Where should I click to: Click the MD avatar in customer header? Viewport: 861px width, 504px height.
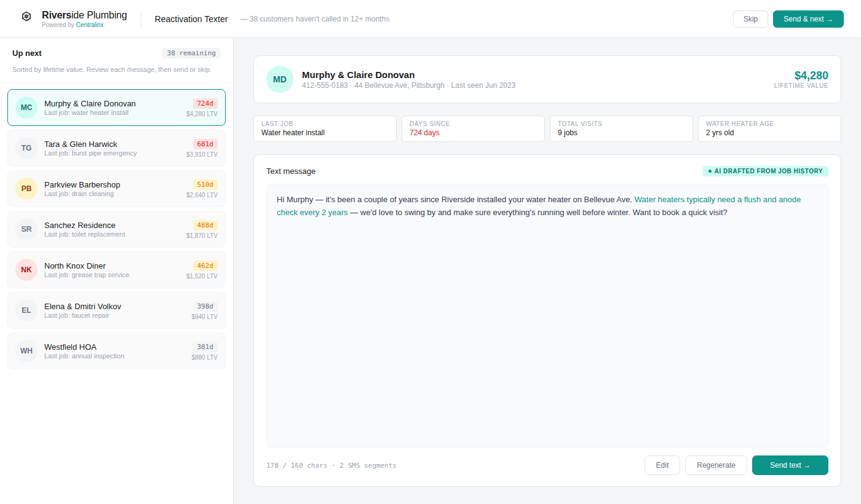click(x=280, y=79)
